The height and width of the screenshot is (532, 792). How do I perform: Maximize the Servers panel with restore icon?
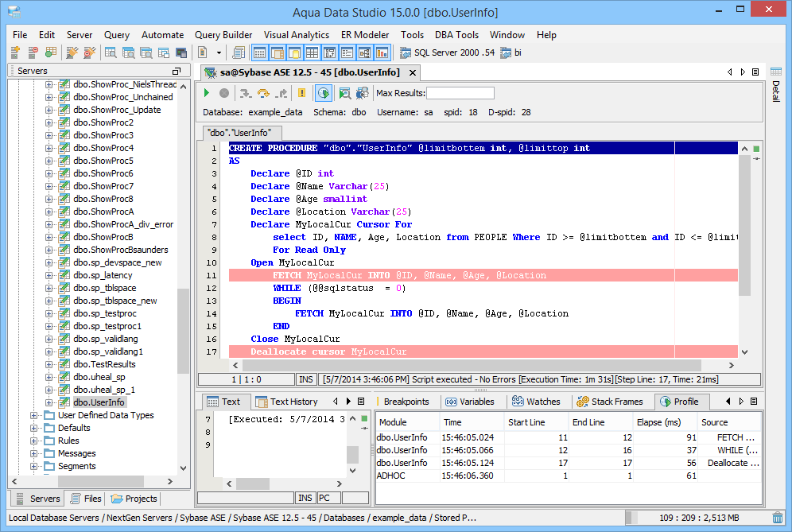pyautogui.click(x=177, y=71)
